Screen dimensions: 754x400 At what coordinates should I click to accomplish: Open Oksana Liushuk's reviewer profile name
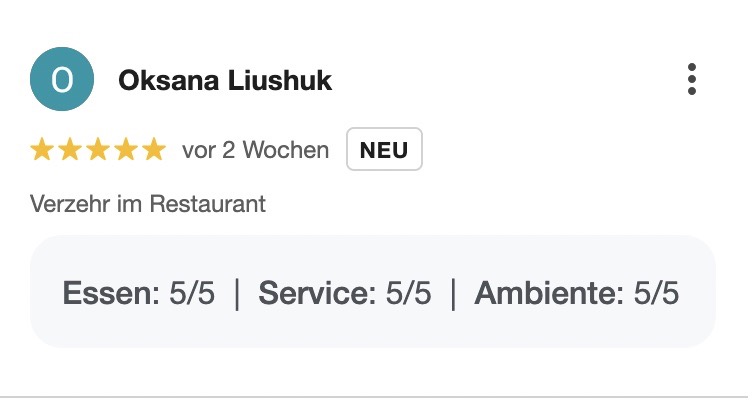click(x=225, y=80)
